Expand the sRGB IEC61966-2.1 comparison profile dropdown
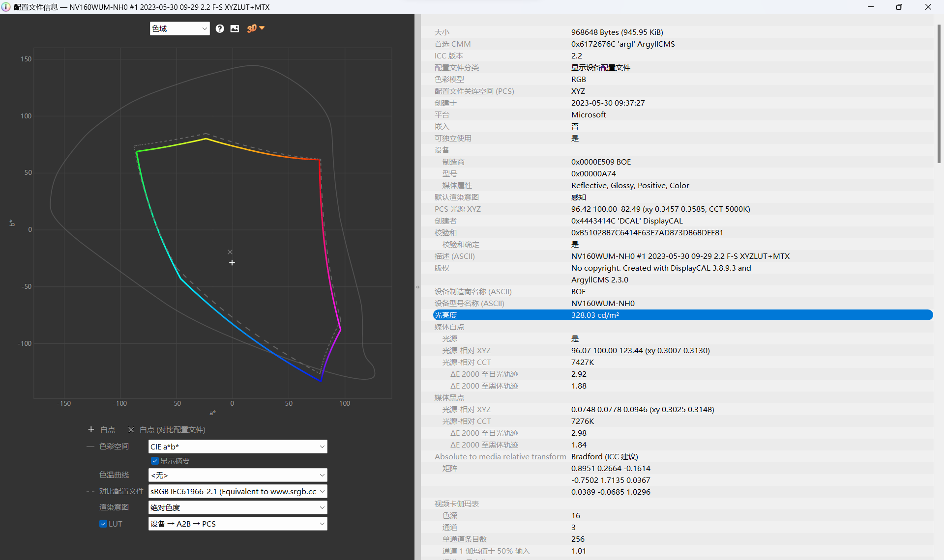This screenshot has height=560, width=944. click(x=237, y=491)
